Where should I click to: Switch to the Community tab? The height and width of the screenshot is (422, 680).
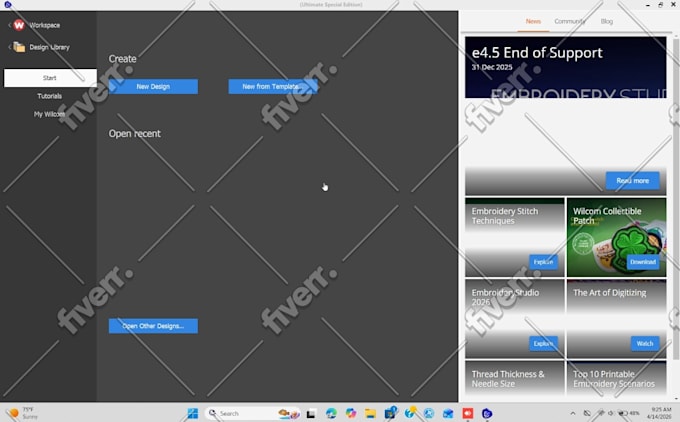pyautogui.click(x=569, y=21)
